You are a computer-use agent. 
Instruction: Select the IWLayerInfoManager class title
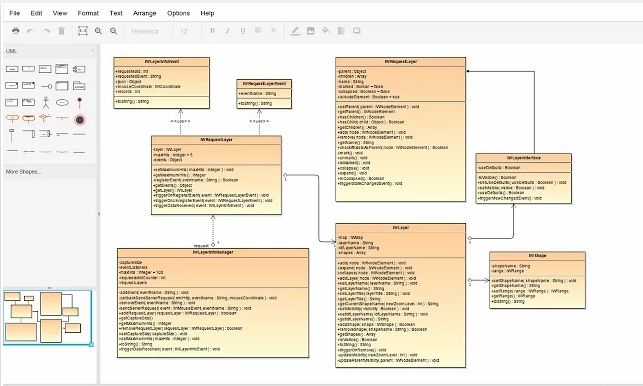(213, 252)
